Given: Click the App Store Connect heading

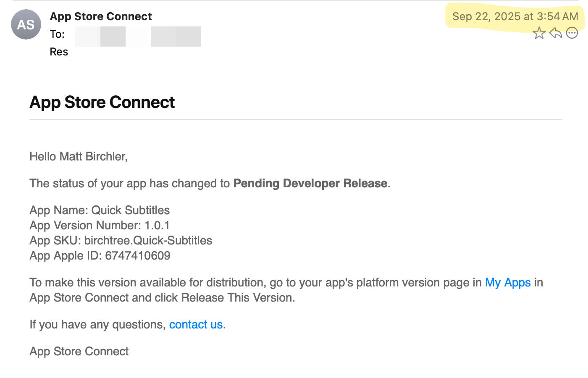Looking at the screenshot, I should pyautogui.click(x=102, y=102).
